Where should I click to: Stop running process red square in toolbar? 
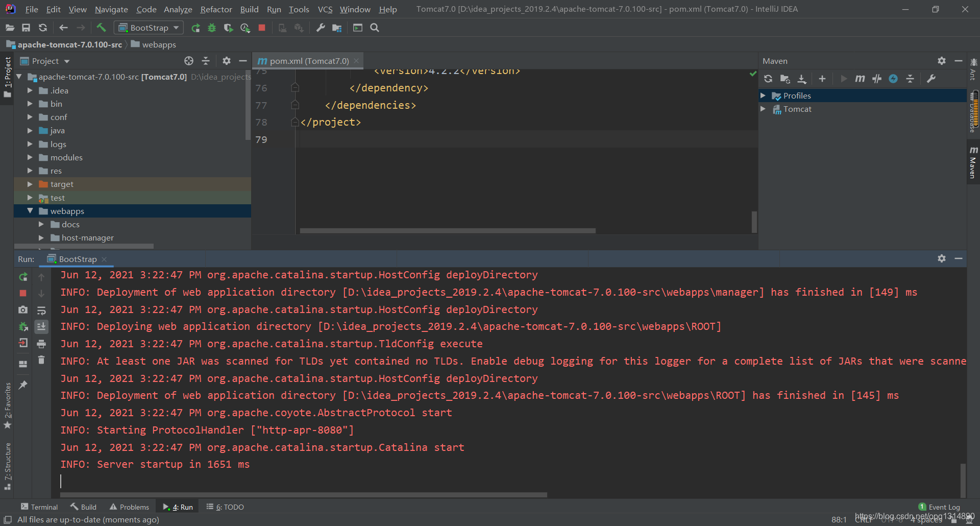tap(262, 28)
